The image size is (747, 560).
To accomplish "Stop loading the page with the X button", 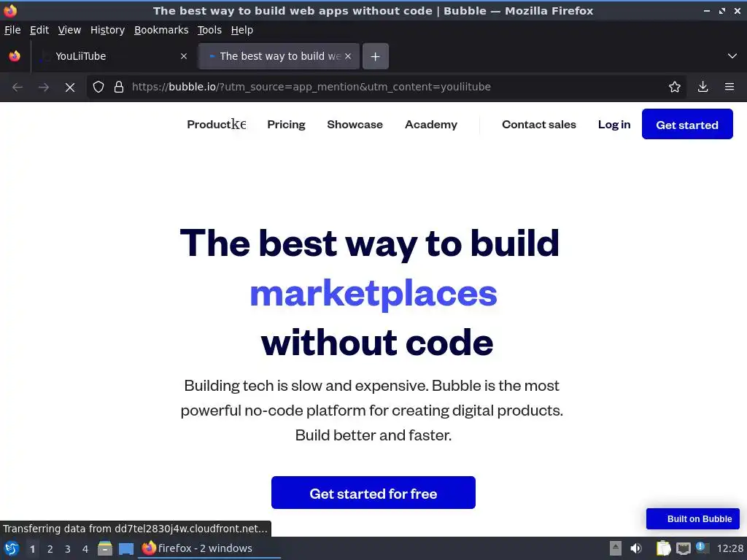I will coord(70,87).
